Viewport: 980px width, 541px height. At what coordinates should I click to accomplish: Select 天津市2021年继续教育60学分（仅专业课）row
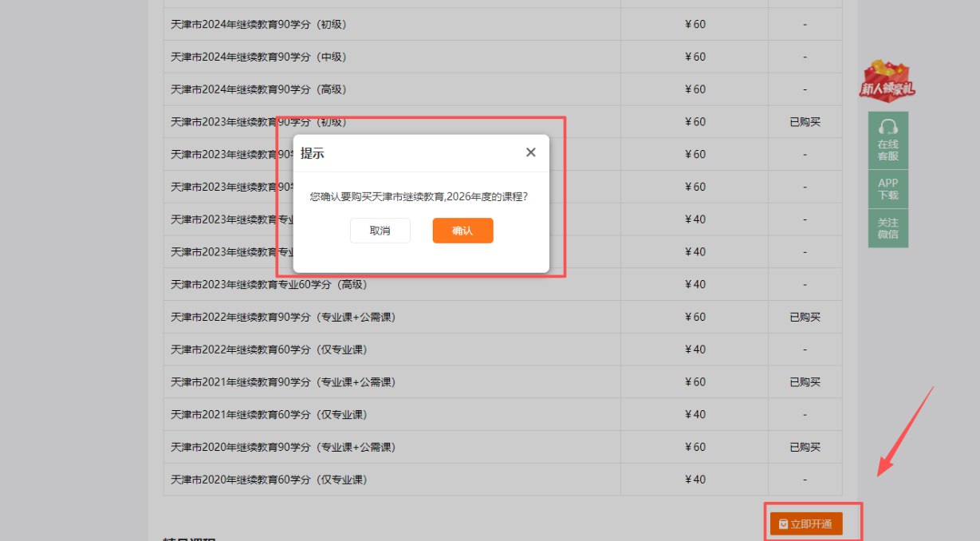[x=271, y=413]
